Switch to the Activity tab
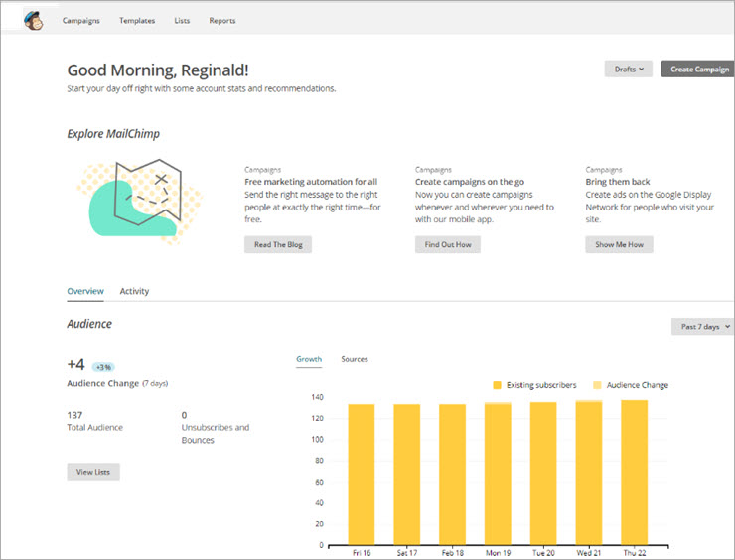 134,291
